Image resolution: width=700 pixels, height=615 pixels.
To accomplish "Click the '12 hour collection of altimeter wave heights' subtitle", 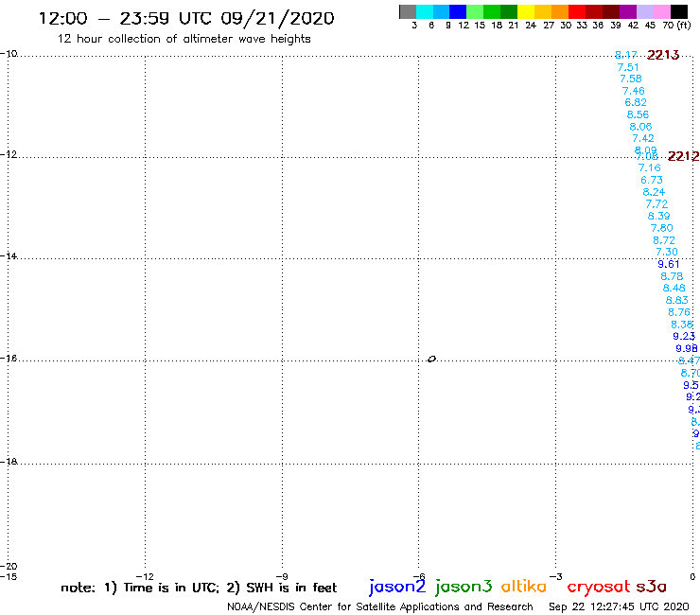I will point(184,39).
